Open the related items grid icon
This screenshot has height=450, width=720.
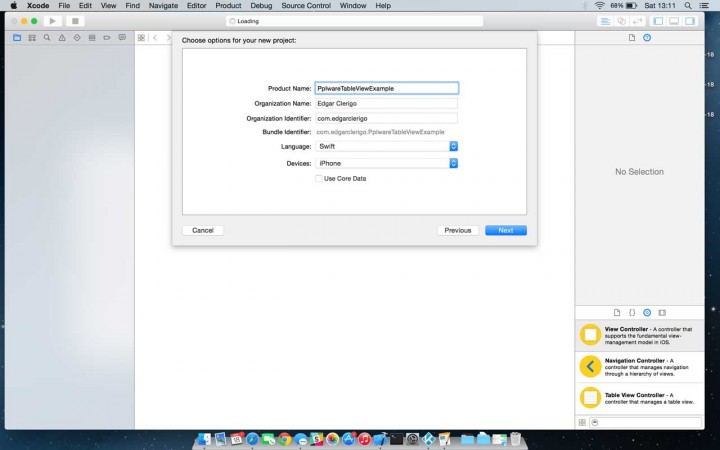(141, 38)
